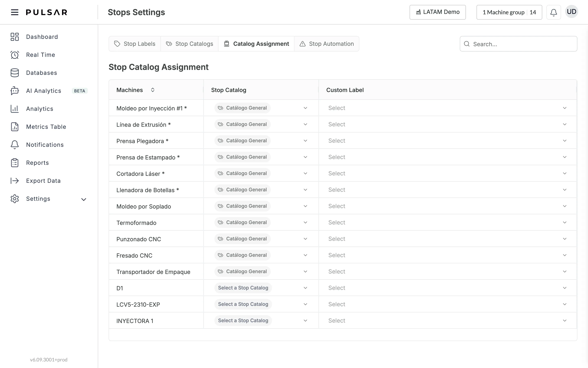Select the Catalog Assignment tab

pyautogui.click(x=256, y=44)
